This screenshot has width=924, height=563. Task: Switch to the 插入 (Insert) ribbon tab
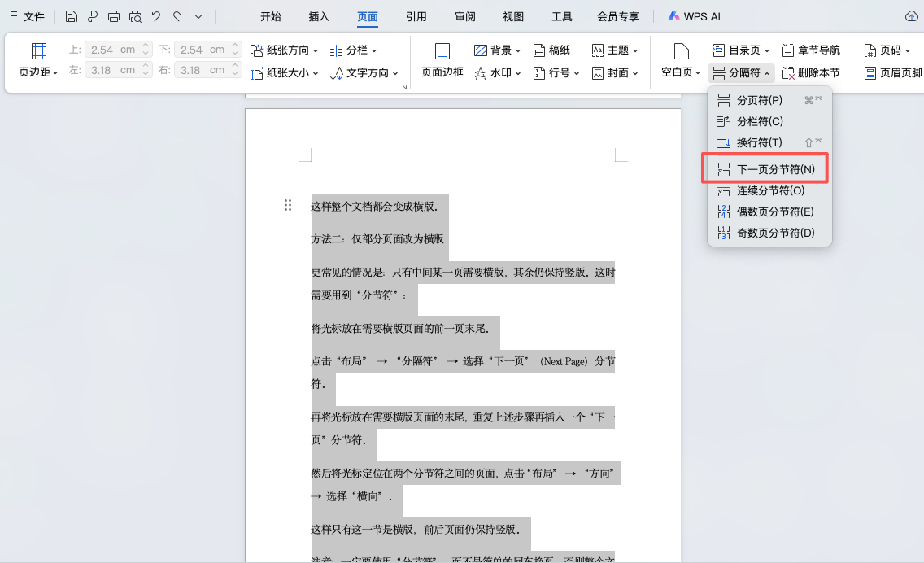pos(320,15)
